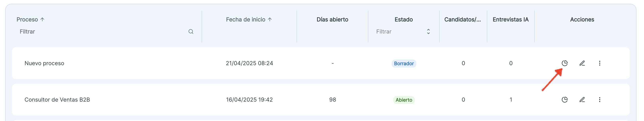The image size is (644, 121).
Task: Edit the Nuevo proceso row
Action: [582, 63]
